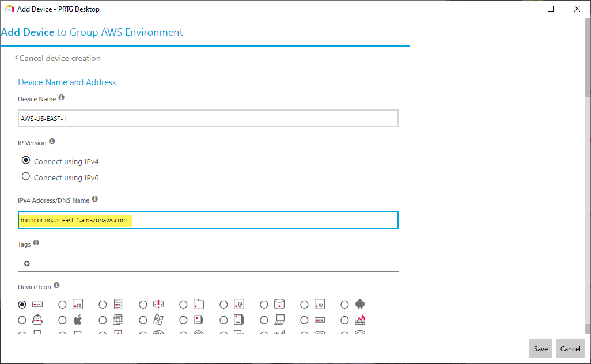Image resolution: width=591 pixels, height=364 pixels.
Task: Select Connect using IPv6 radio button
Action: [x=26, y=177]
